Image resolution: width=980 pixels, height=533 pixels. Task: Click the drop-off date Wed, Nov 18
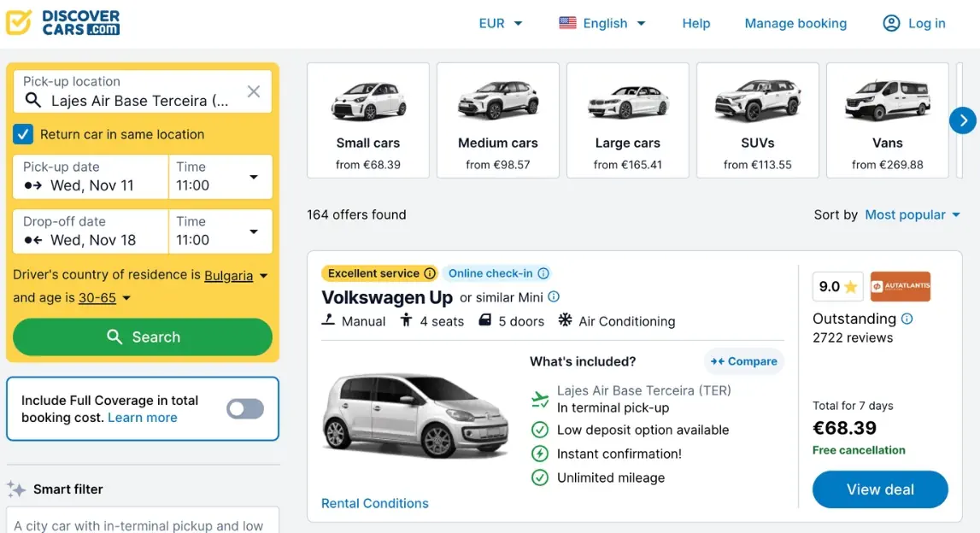click(x=91, y=231)
